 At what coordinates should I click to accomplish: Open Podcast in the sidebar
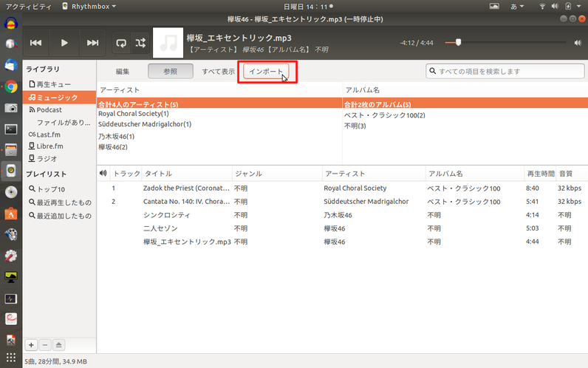(59, 110)
